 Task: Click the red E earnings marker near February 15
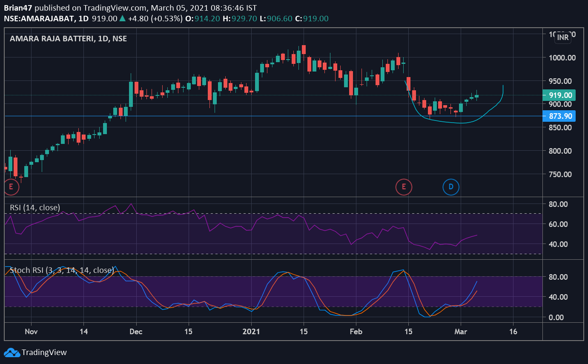click(404, 186)
